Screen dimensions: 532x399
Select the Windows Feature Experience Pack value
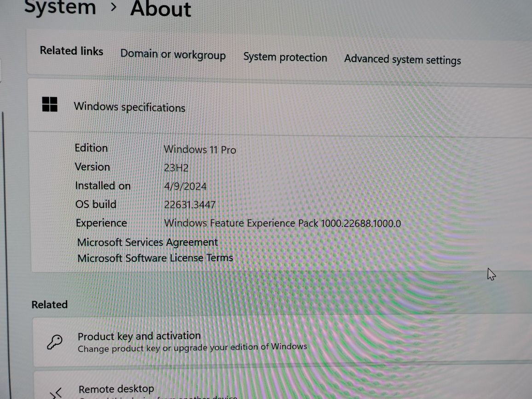point(282,223)
